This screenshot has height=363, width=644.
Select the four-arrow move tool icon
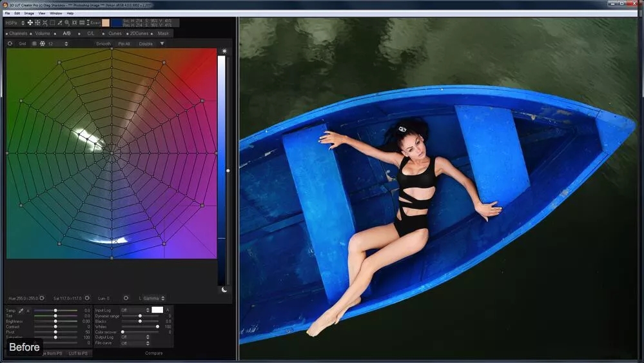(x=30, y=23)
